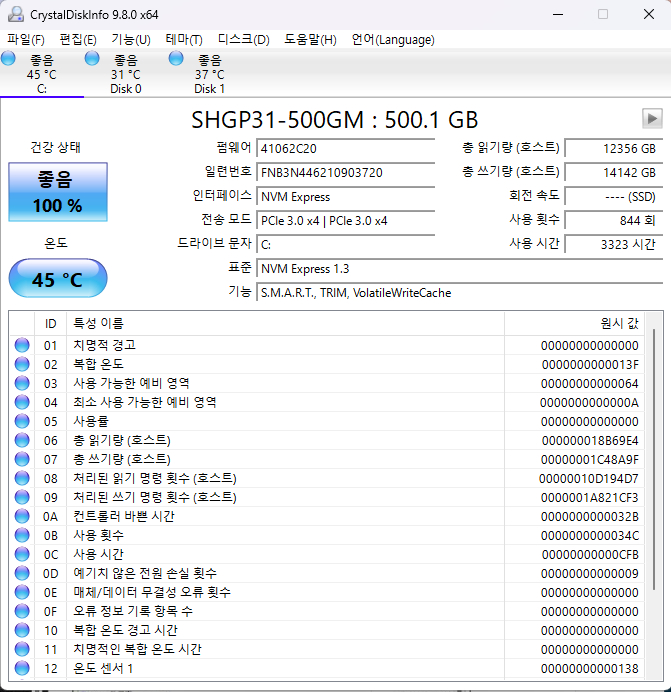Image resolution: width=671 pixels, height=692 pixels.
Task: Click the features field S.M.A.R.T., TRIM
Action: (x=460, y=293)
